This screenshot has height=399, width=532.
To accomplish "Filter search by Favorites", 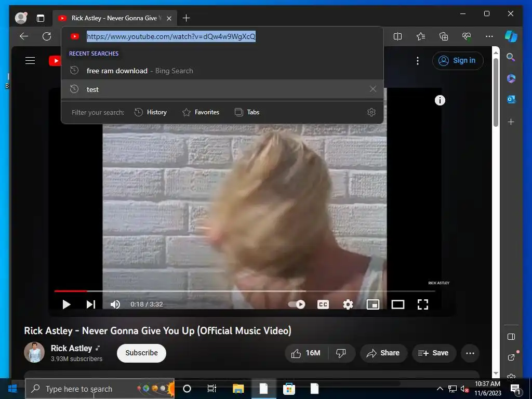I will (201, 112).
